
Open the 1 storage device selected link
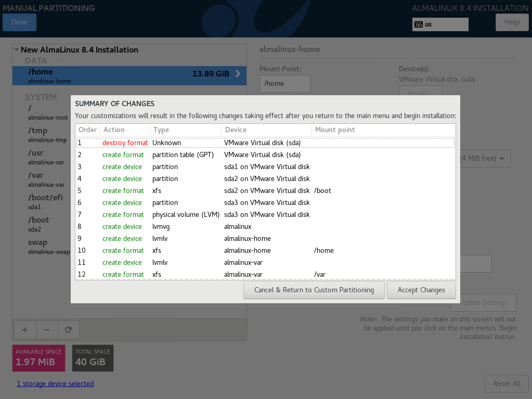tap(55, 384)
